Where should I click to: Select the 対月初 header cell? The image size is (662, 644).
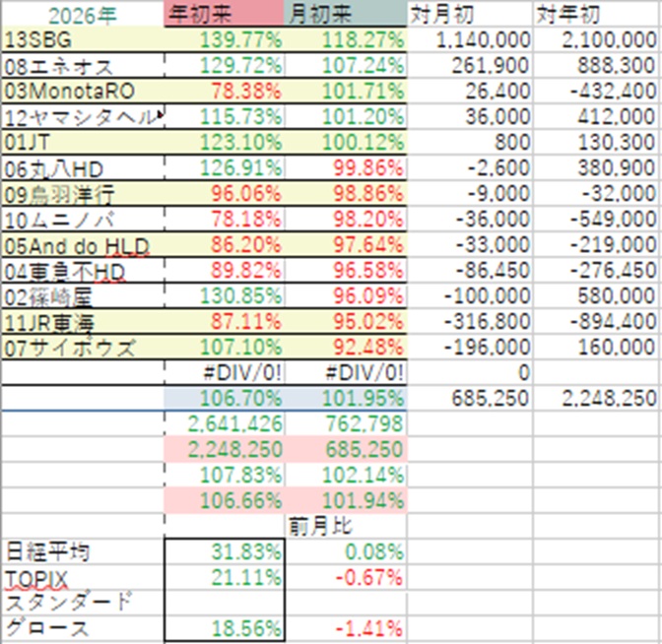click(x=470, y=15)
